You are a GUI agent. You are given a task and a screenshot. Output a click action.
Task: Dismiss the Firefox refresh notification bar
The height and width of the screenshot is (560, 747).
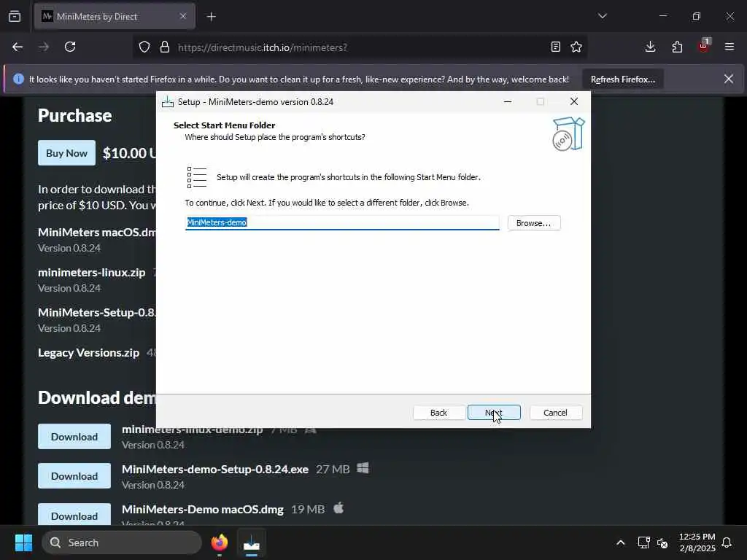tap(729, 79)
